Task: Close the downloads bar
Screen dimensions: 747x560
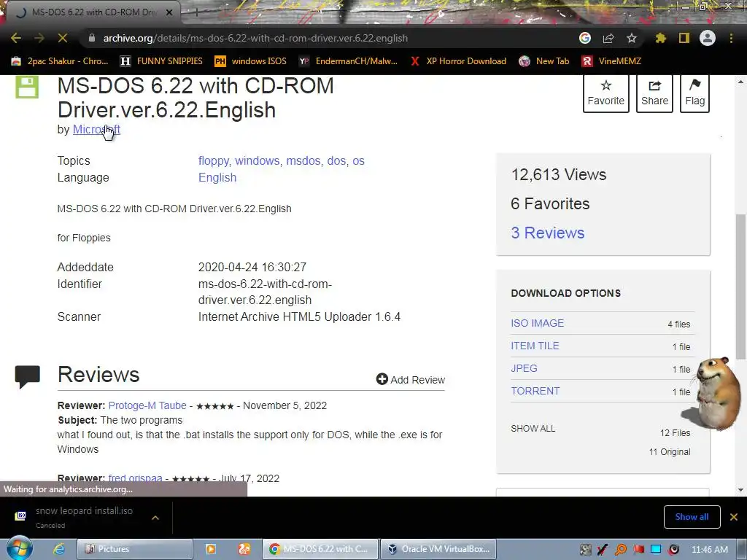Action: (734, 517)
